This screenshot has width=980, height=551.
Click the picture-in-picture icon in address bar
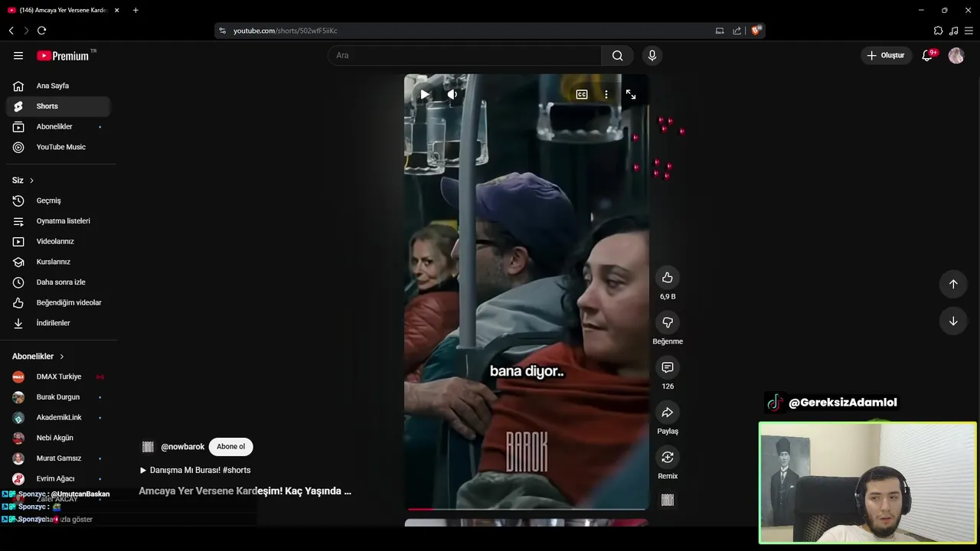720,31
